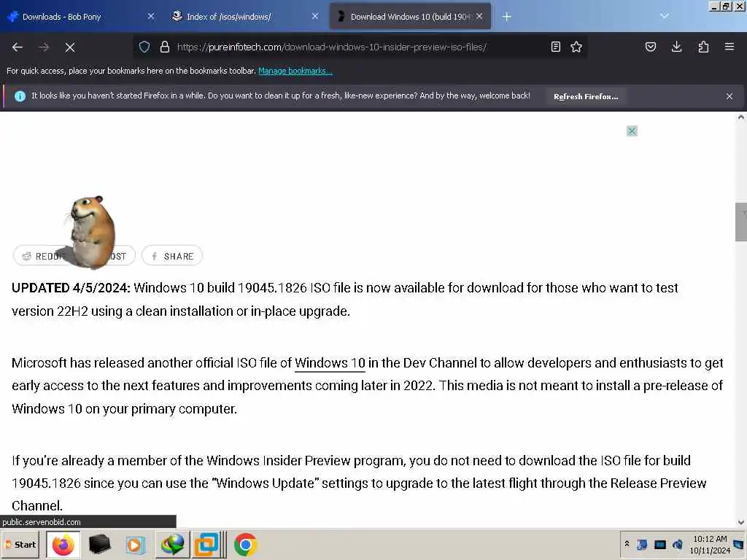Toggle reader view icon
747x560 pixels.
[555, 47]
